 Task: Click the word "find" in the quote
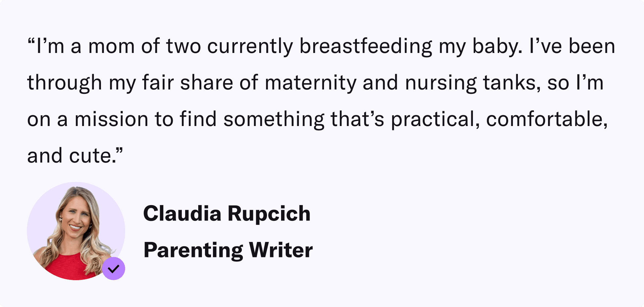(198, 119)
